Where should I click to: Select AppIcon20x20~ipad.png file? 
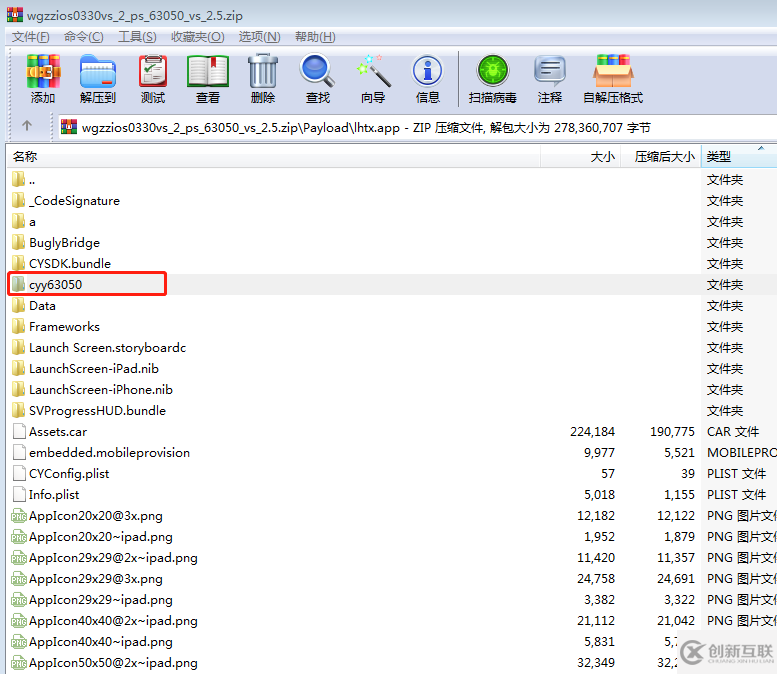[92, 537]
